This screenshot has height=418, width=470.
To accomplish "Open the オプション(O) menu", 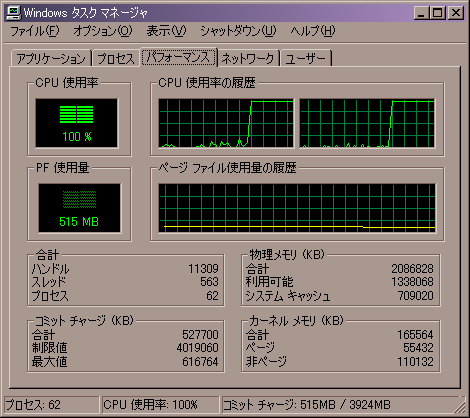I will coord(103,31).
